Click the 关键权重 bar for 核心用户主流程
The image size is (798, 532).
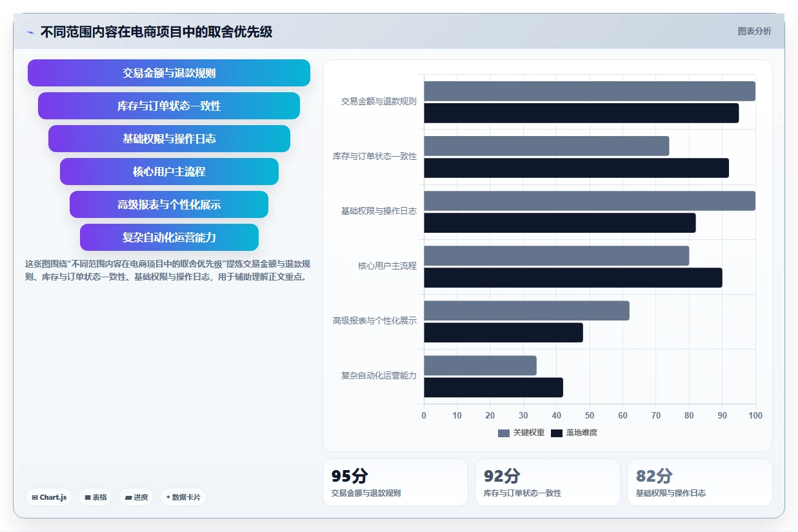click(557, 255)
